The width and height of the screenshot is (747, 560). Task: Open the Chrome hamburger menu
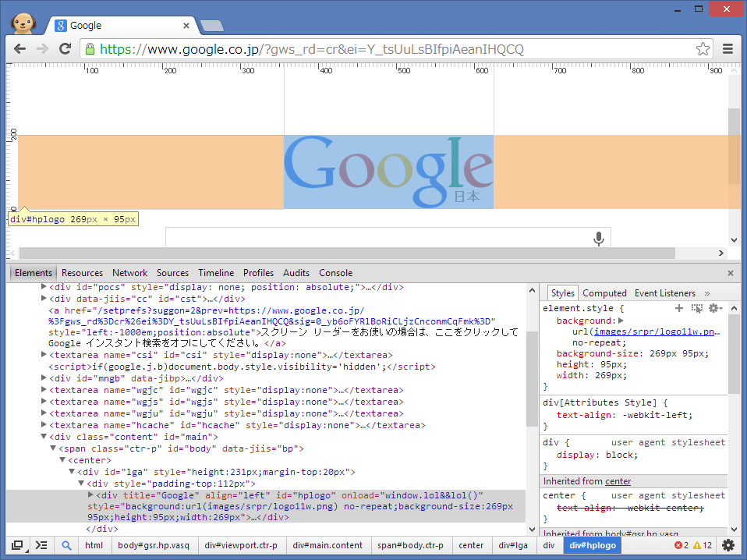point(728,48)
